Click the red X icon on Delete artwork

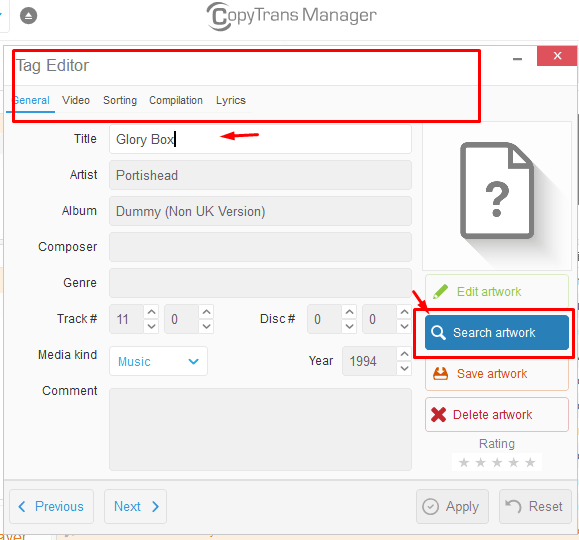[438, 414]
